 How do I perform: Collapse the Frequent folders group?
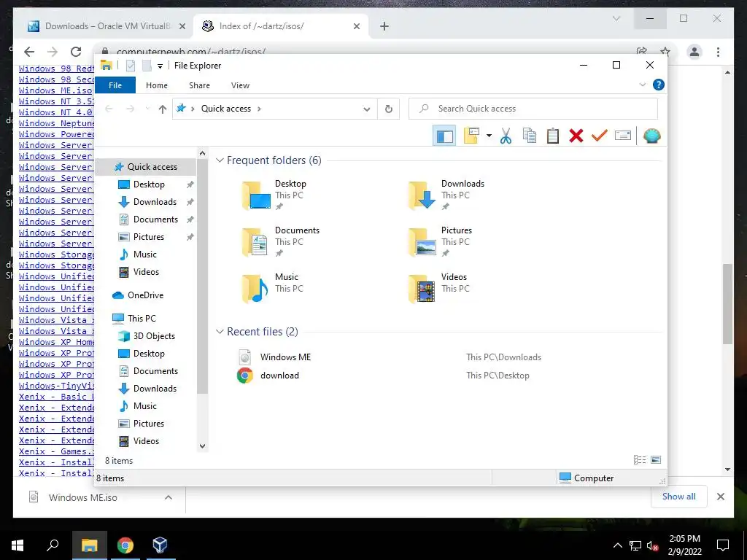pyautogui.click(x=220, y=160)
